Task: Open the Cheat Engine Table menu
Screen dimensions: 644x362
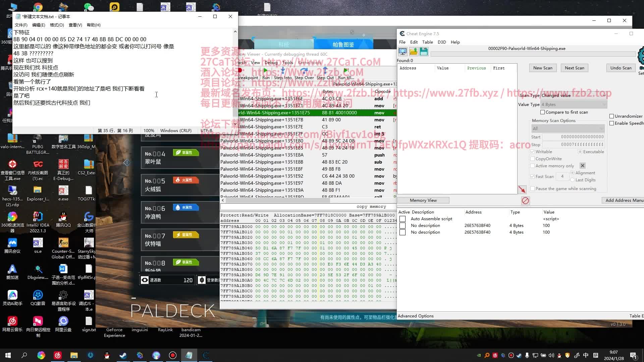Action: point(427,42)
